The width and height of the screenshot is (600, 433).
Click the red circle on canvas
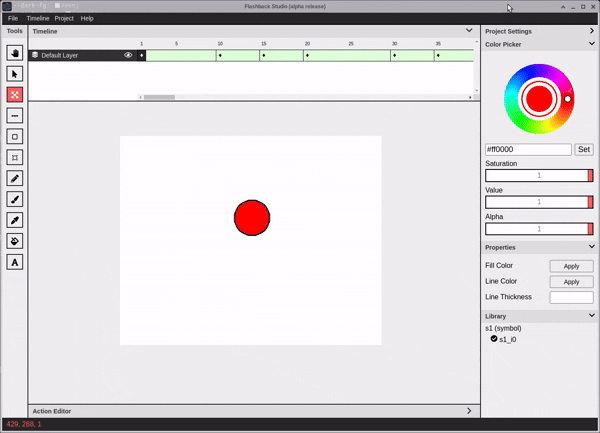click(x=252, y=218)
